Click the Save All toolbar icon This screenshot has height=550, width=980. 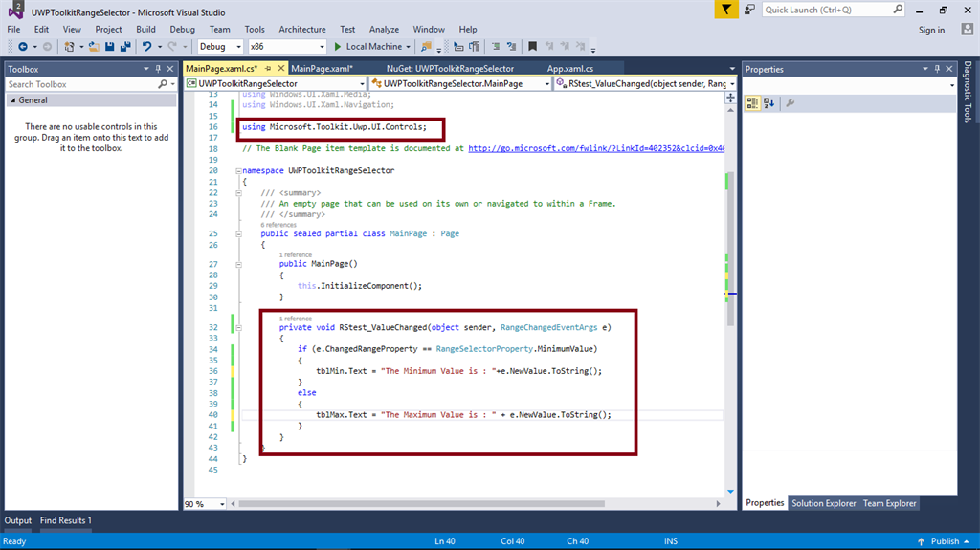[x=125, y=47]
